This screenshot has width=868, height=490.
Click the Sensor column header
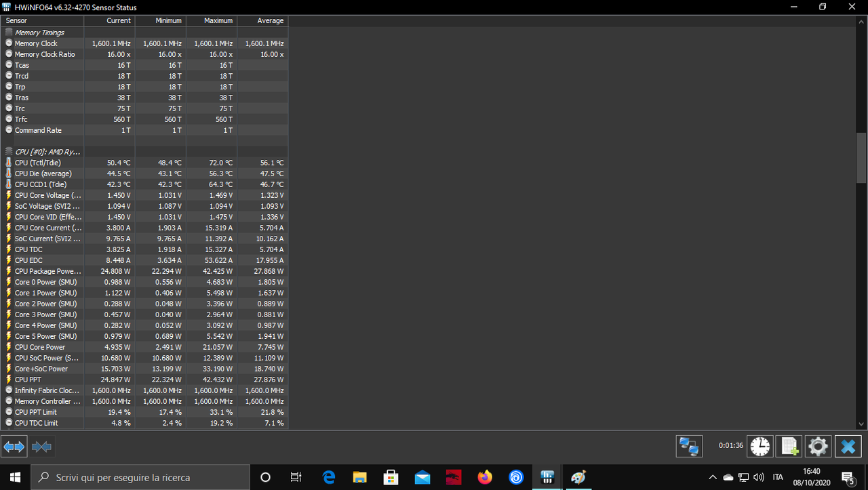coord(42,21)
